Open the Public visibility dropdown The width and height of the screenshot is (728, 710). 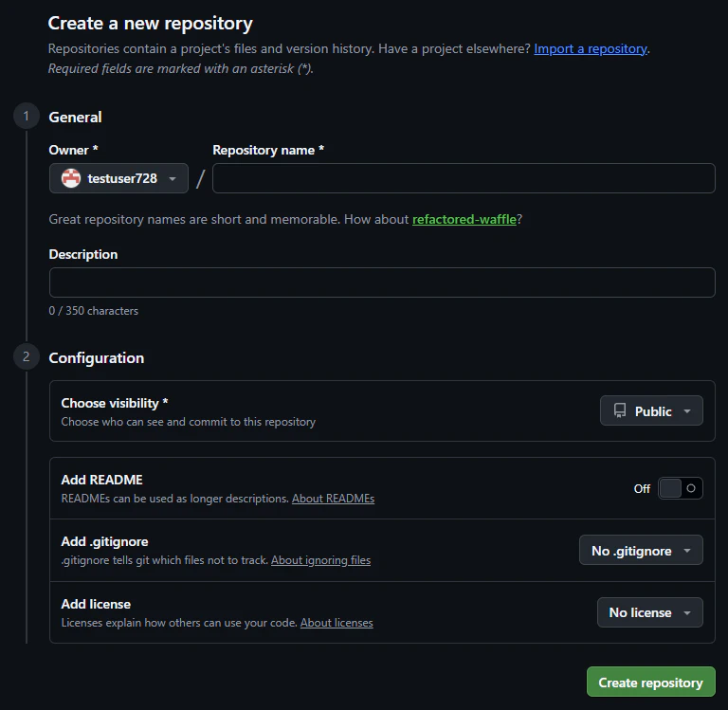pos(651,411)
